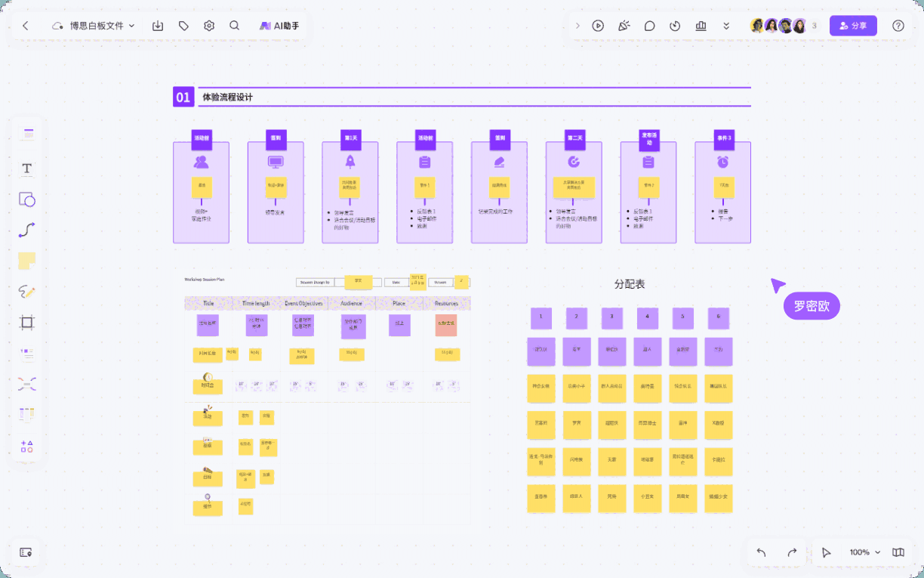924x578 pixels.
Task: Launch the AI助手 assistant
Action: tap(279, 25)
